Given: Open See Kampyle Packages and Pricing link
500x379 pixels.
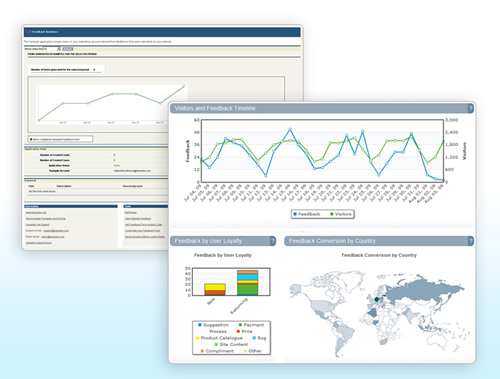Looking at the screenshot, I should [x=46, y=219].
